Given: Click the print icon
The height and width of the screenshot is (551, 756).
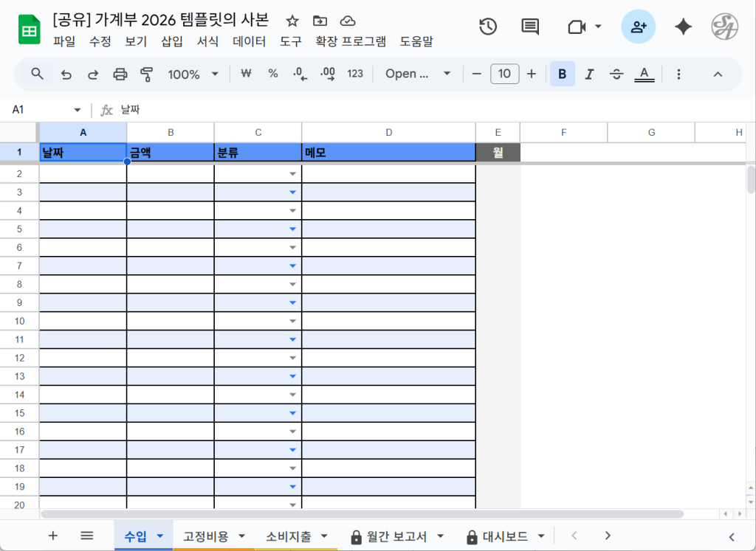Looking at the screenshot, I should (120, 74).
